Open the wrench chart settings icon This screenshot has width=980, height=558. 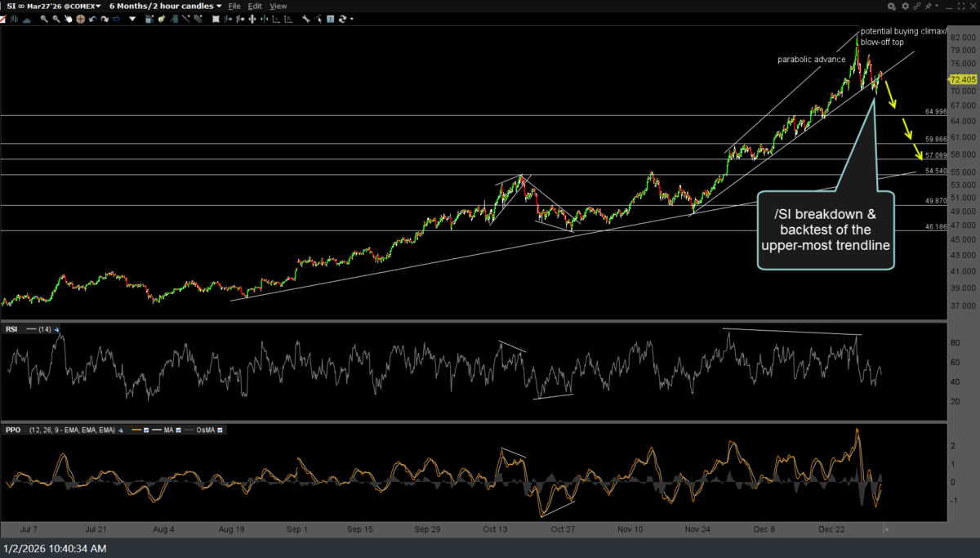305,19
